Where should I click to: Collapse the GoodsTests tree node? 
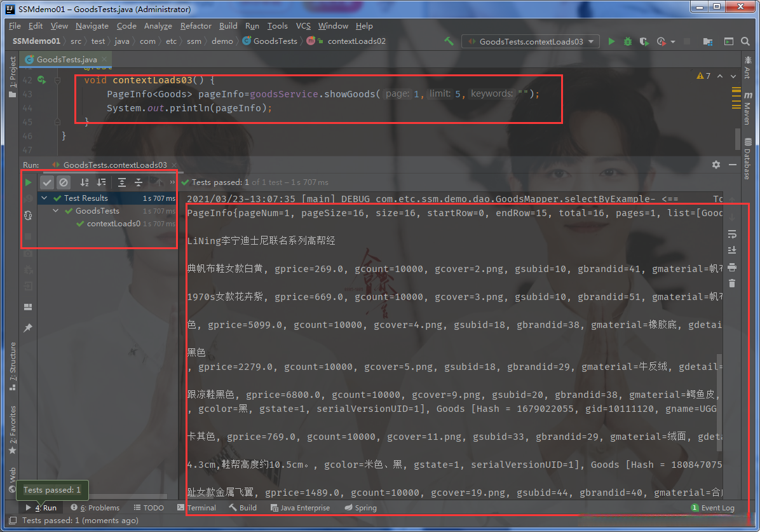click(56, 211)
